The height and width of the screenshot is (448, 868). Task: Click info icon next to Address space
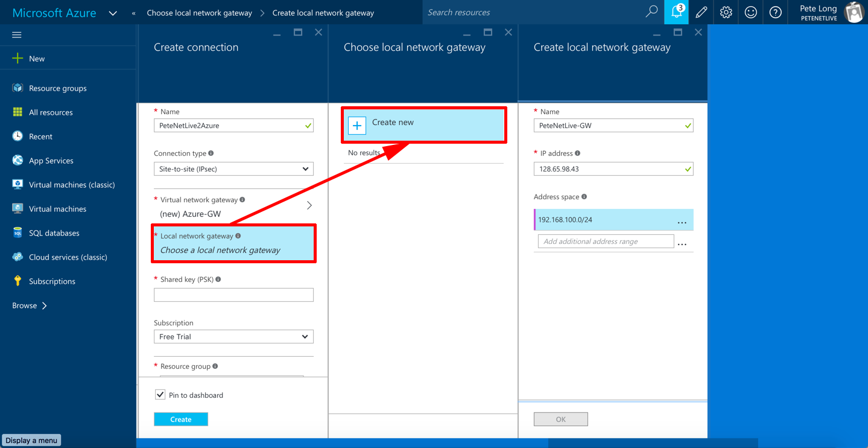point(584,197)
